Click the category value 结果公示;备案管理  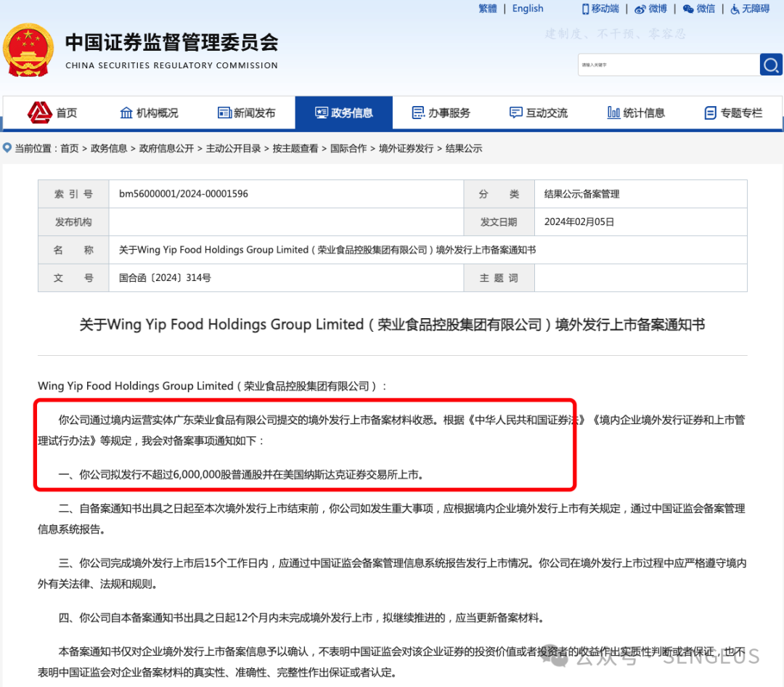click(581, 194)
